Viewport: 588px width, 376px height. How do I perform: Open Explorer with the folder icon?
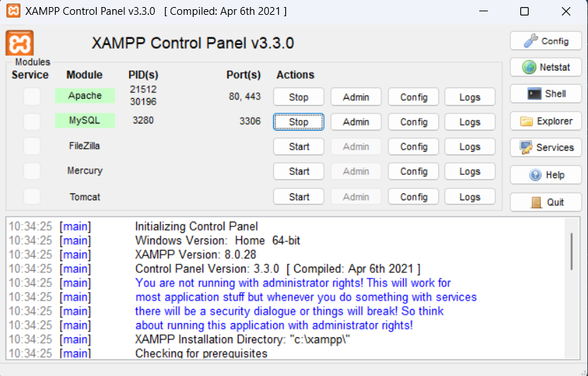546,121
